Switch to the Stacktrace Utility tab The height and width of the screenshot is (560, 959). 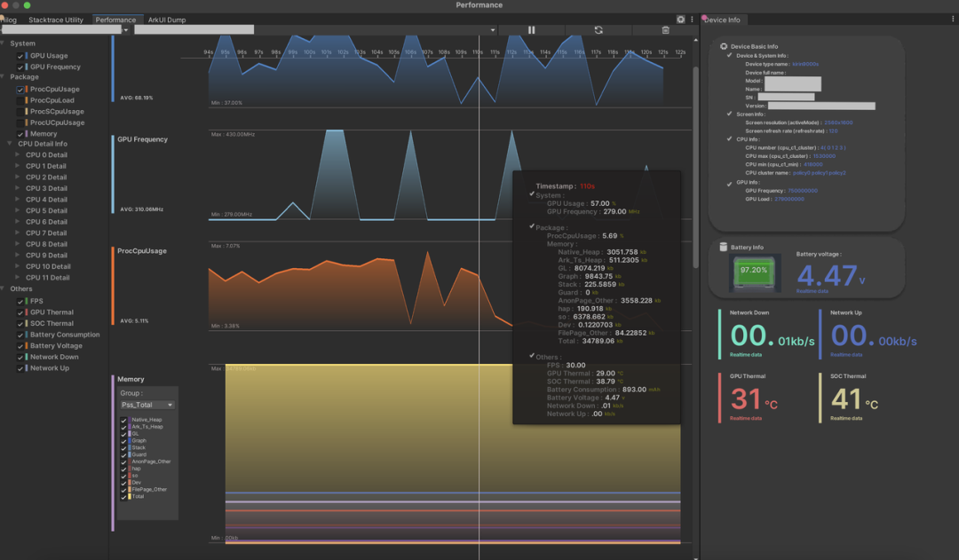click(x=56, y=20)
